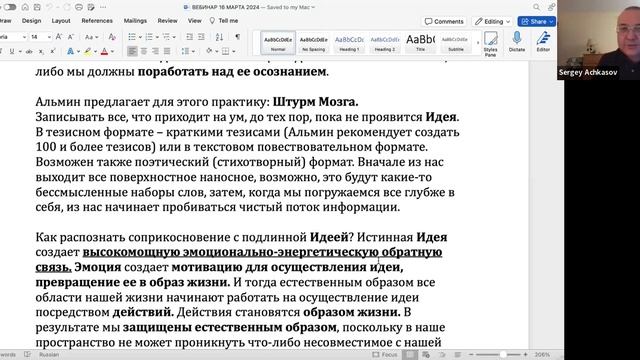This screenshot has height=360, width=640.
Task: Toggle Underline formatting
Action: 12,51
